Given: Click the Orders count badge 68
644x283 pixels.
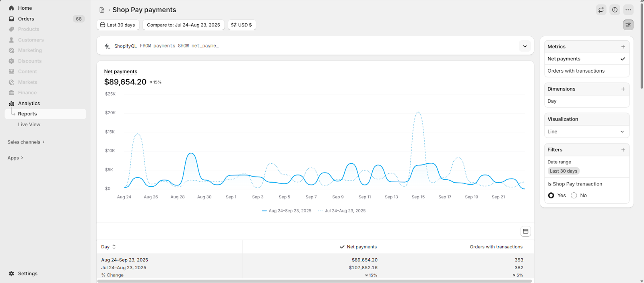Looking at the screenshot, I should 78,19.
